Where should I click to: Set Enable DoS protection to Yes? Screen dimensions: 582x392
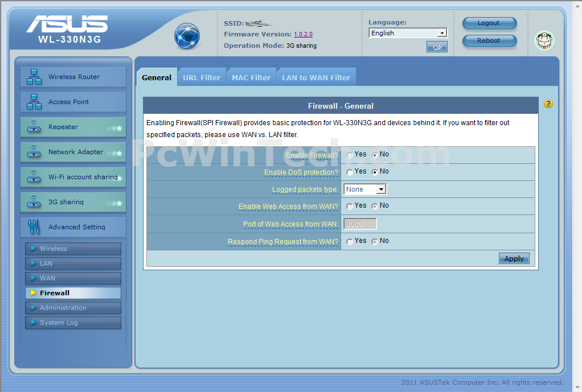tap(350, 172)
